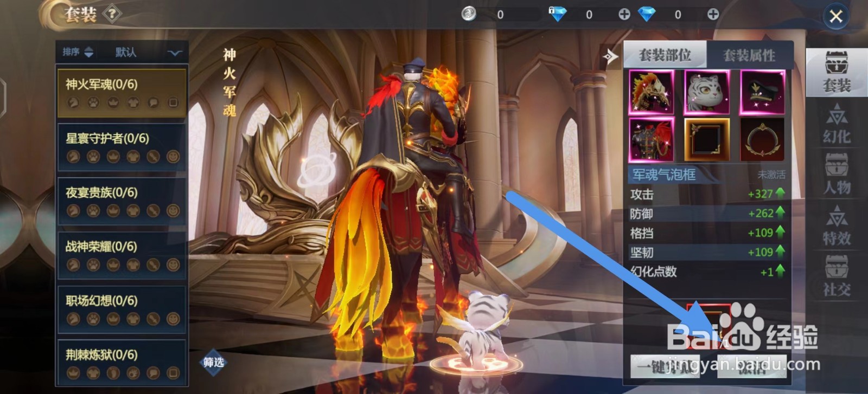
Task: Select the 夜宴贵族(0/6) set
Action: pyautogui.click(x=122, y=201)
